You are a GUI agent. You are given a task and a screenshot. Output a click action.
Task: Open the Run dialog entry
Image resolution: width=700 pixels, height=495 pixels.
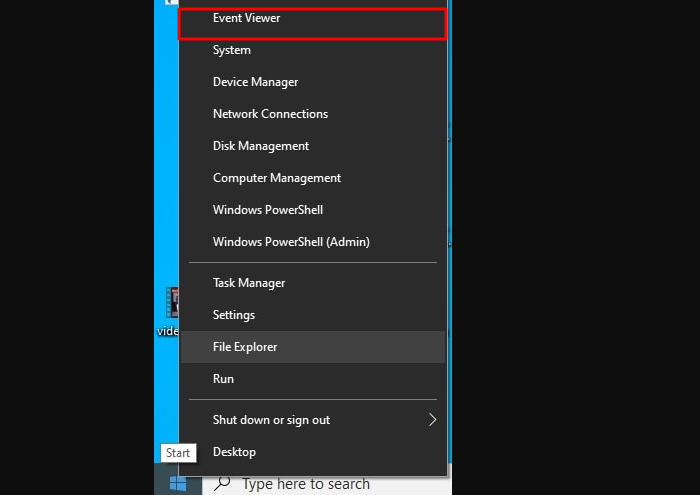point(312,379)
